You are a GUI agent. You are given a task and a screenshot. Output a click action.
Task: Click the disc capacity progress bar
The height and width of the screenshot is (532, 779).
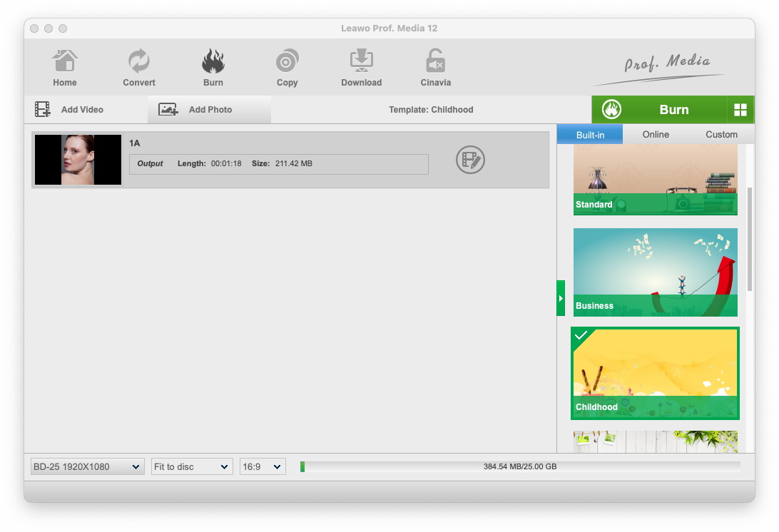[x=520, y=466]
